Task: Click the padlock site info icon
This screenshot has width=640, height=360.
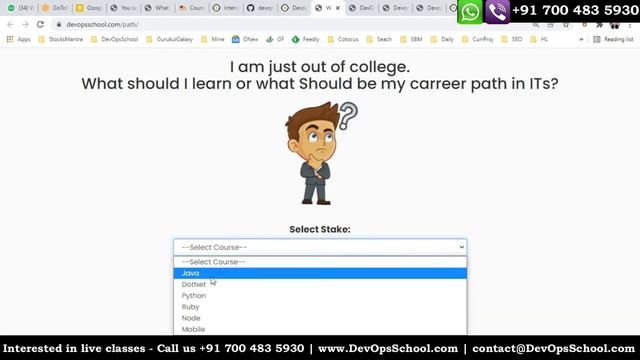Action: click(59, 24)
